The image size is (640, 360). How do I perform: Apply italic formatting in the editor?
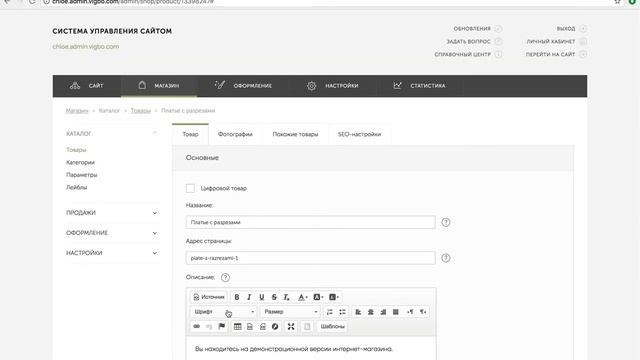[249, 297]
